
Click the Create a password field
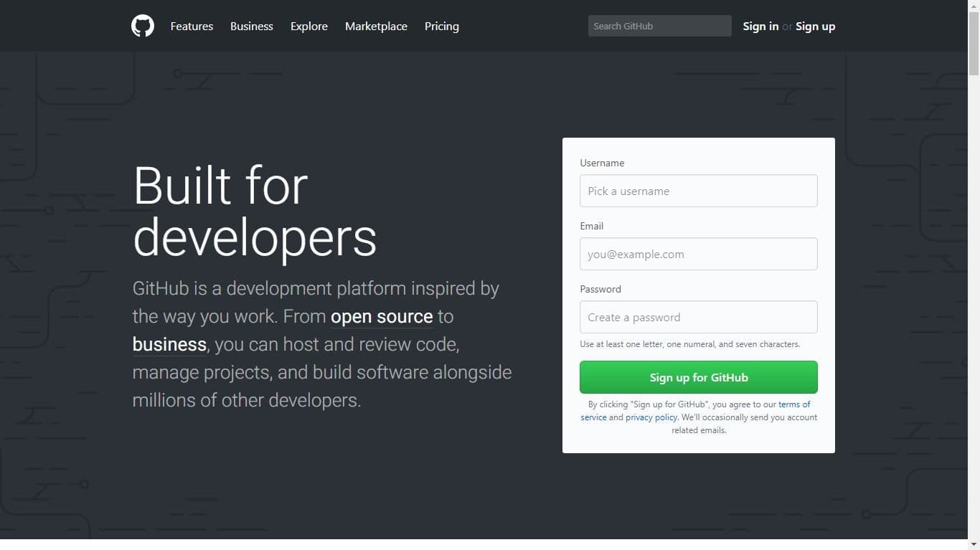click(x=698, y=317)
